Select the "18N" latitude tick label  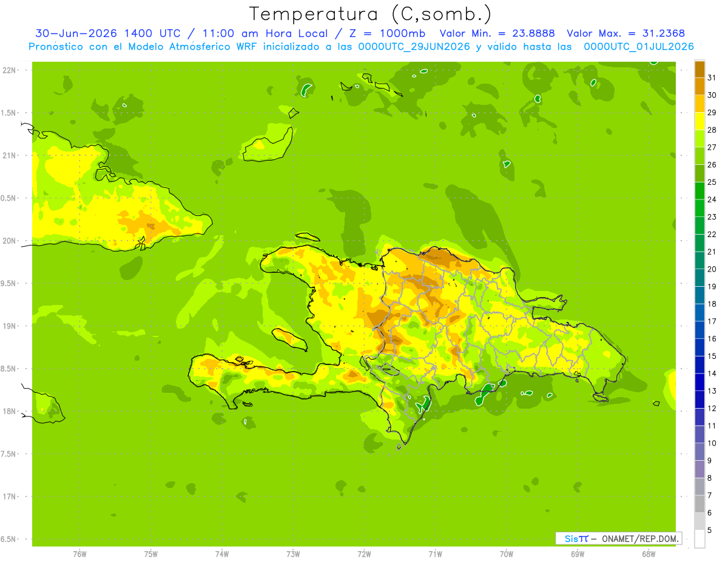click(10, 411)
